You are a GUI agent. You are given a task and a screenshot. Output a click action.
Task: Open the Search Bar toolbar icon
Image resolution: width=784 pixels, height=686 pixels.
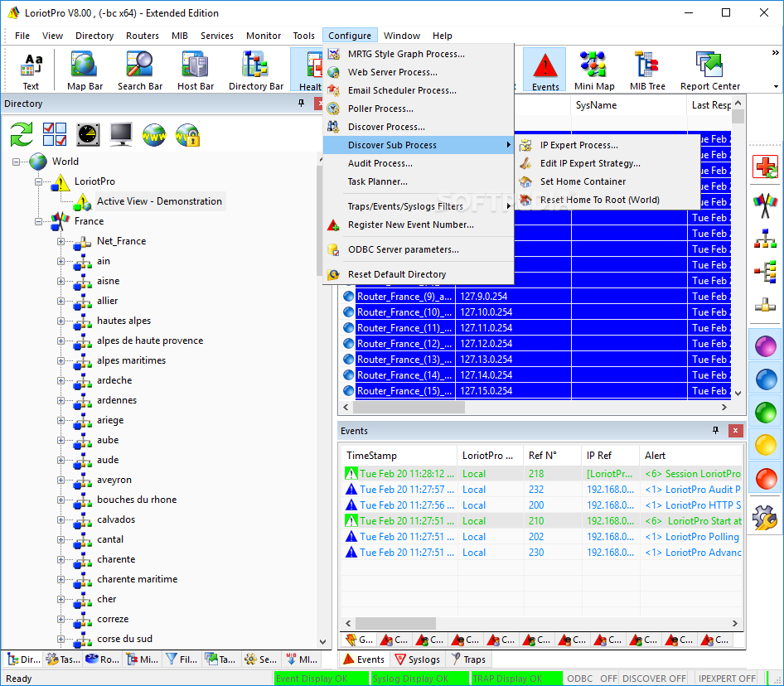pyautogui.click(x=140, y=70)
